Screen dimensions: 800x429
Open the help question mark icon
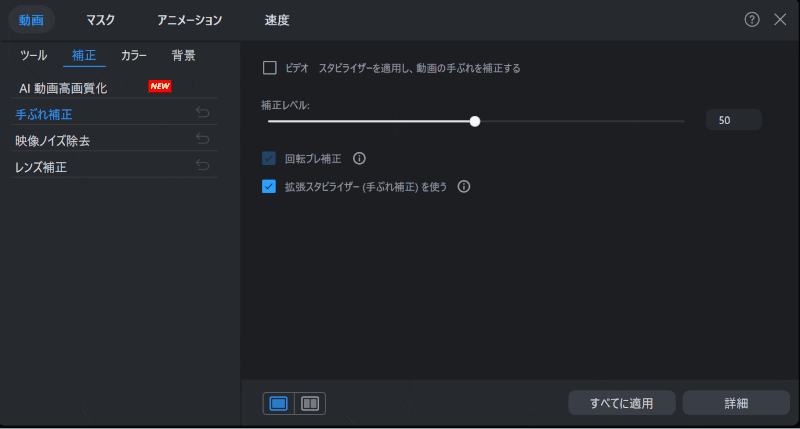tap(752, 19)
